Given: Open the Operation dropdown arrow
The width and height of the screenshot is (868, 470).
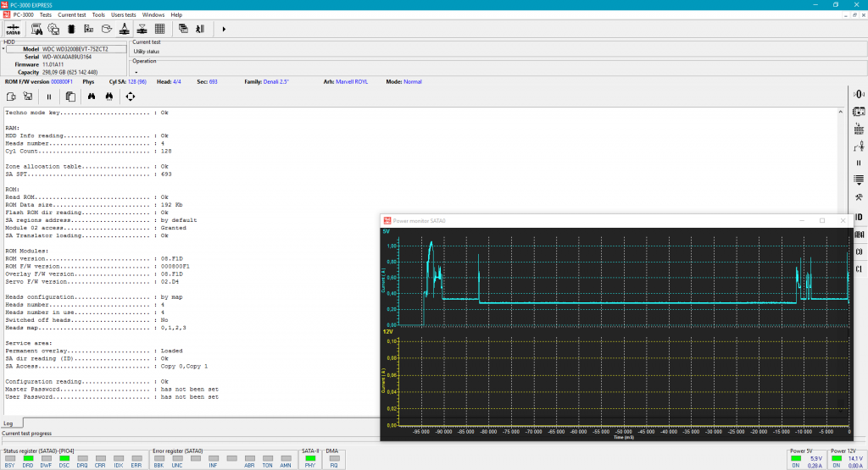Looking at the screenshot, I should 136,72.
